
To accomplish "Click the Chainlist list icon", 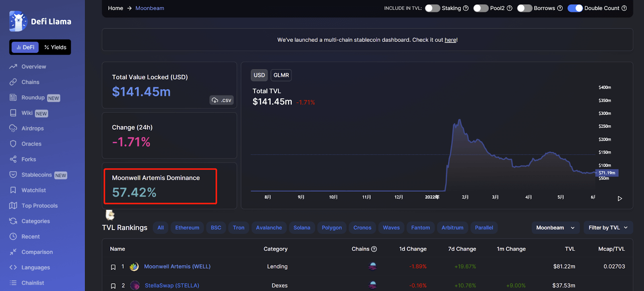I will coord(13,283).
